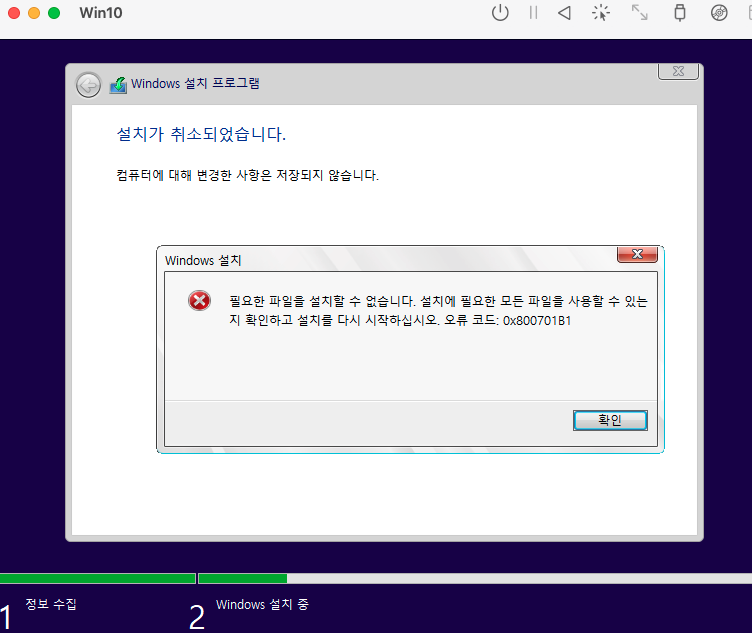
Task: Close the Windows 설치 error dialog
Action: 637,254
